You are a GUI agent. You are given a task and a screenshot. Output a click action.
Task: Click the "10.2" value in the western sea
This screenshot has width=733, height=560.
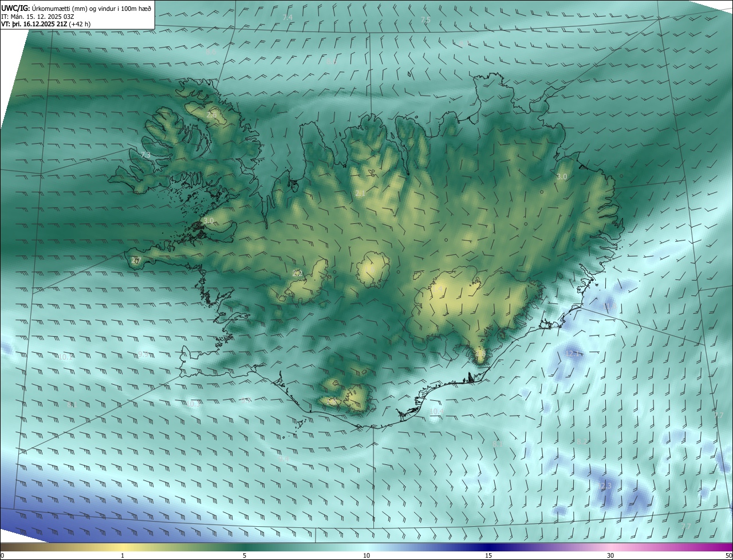pyautogui.click(x=65, y=357)
